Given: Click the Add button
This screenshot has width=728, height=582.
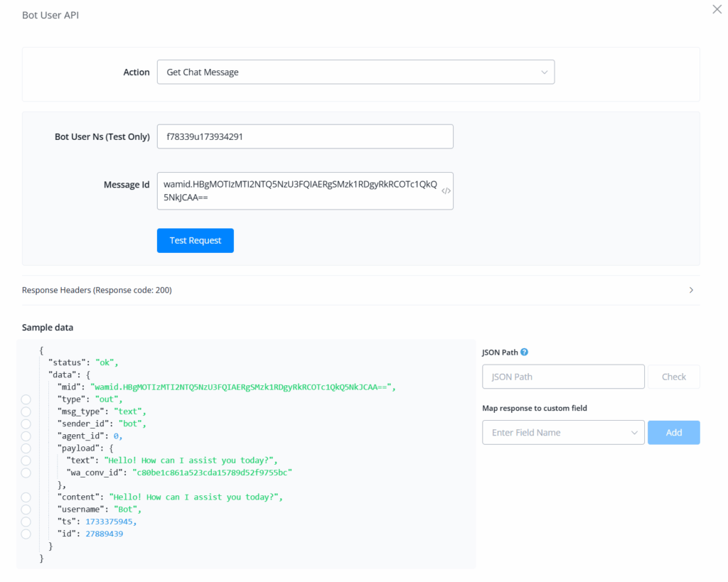Looking at the screenshot, I should (673, 433).
